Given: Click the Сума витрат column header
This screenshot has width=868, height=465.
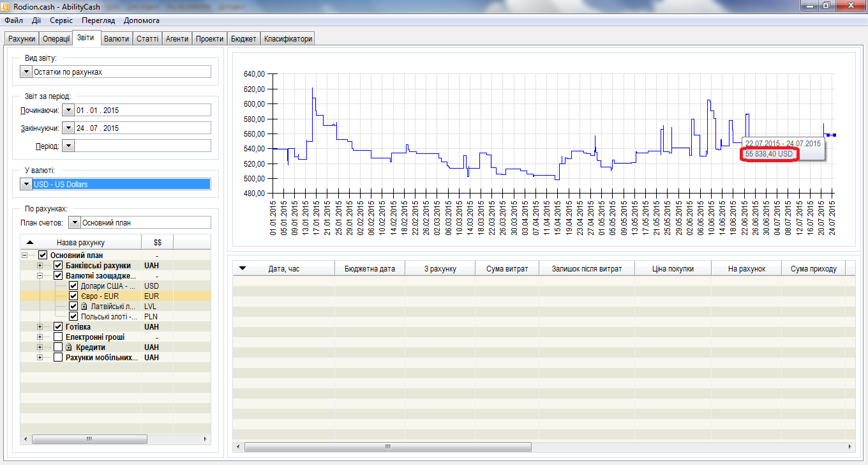Looking at the screenshot, I should click(x=507, y=269).
